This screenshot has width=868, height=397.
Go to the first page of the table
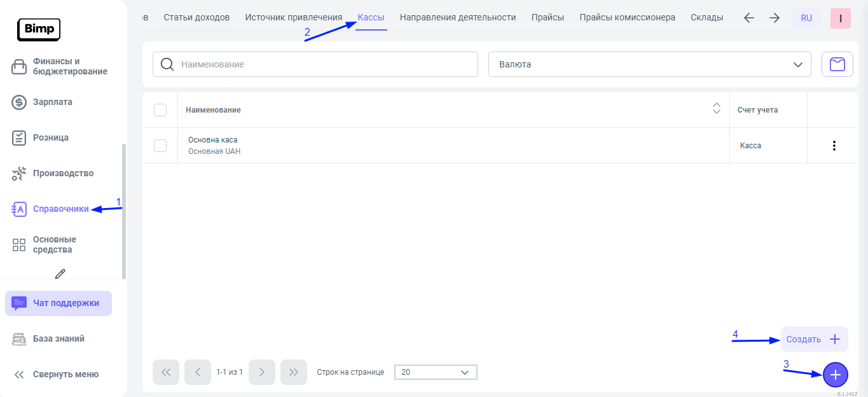click(166, 372)
